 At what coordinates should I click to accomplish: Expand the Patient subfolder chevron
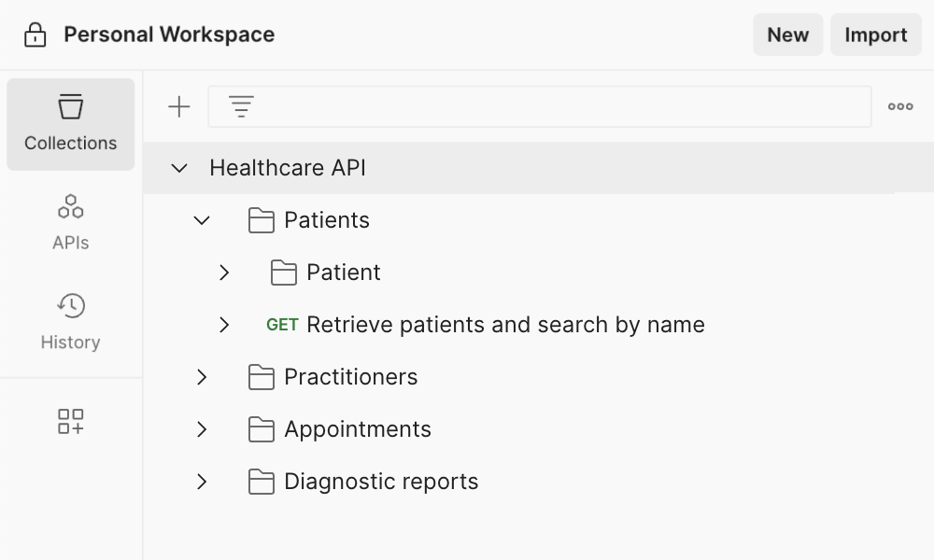(x=224, y=273)
